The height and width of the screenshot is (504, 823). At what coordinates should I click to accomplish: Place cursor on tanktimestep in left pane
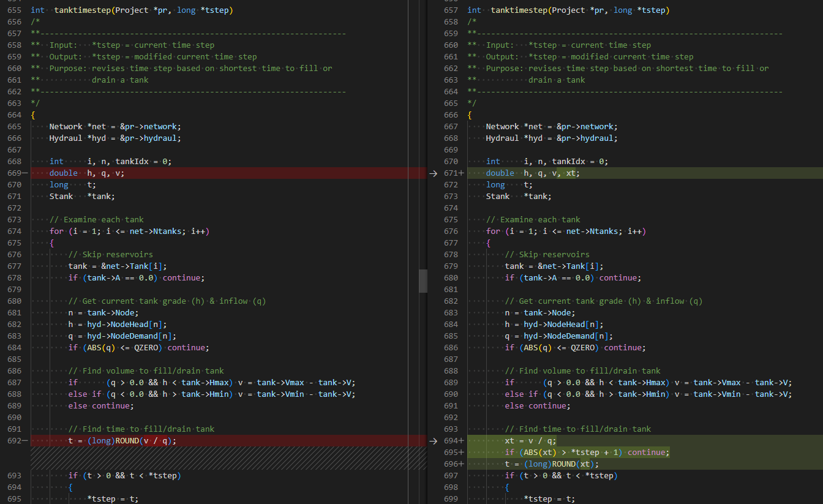pos(83,10)
